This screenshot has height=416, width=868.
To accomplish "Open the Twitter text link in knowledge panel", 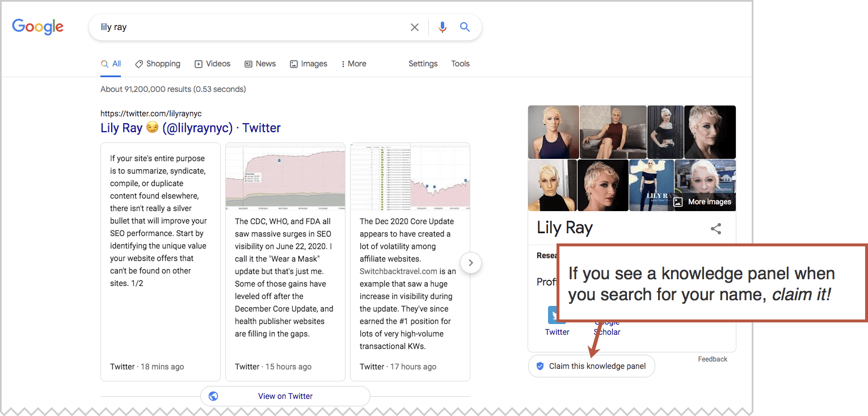I will [557, 332].
